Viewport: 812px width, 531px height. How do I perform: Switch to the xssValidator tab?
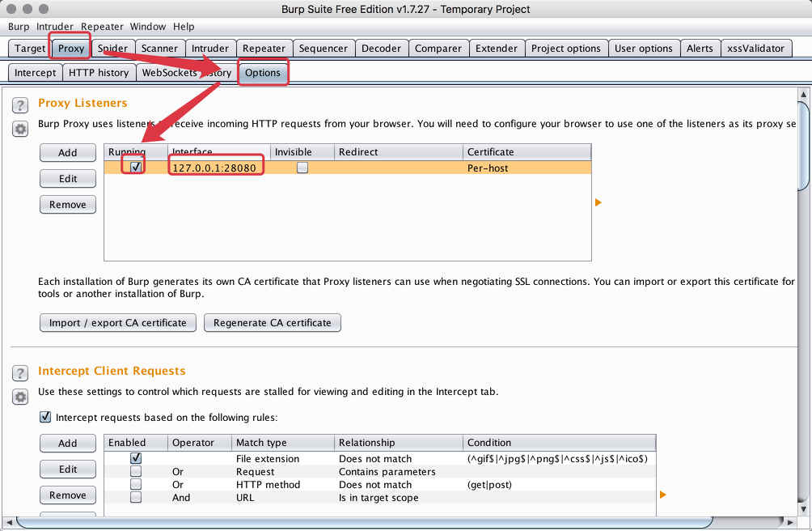[x=755, y=49]
